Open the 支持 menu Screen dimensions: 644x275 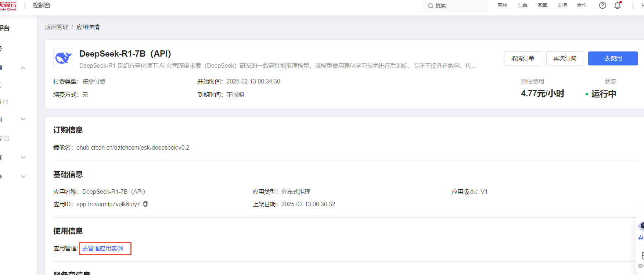(x=562, y=5)
